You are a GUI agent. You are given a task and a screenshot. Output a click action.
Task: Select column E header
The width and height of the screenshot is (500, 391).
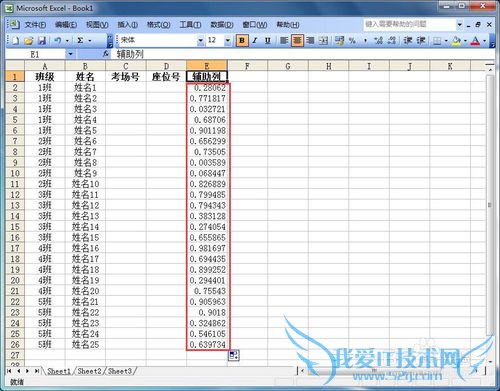click(x=207, y=66)
